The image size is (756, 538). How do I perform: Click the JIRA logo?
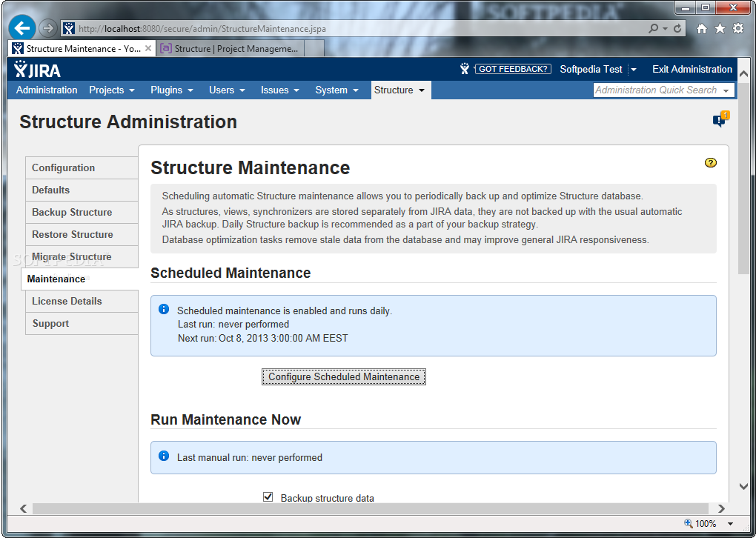pyautogui.click(x=37, y=70)
